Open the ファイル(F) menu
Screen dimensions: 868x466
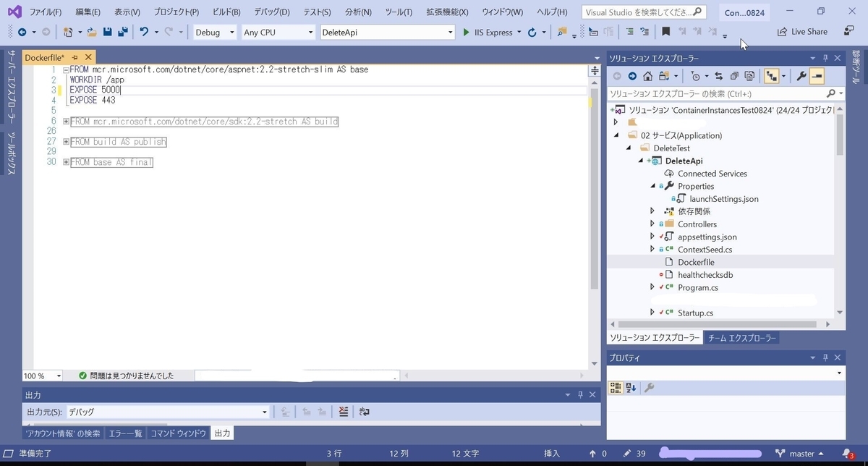46,12
